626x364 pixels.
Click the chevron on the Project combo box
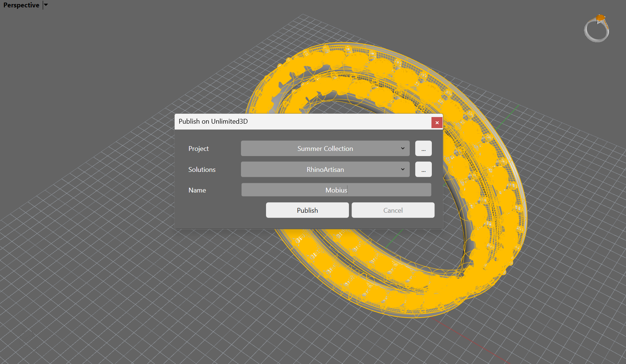point(403,149)
